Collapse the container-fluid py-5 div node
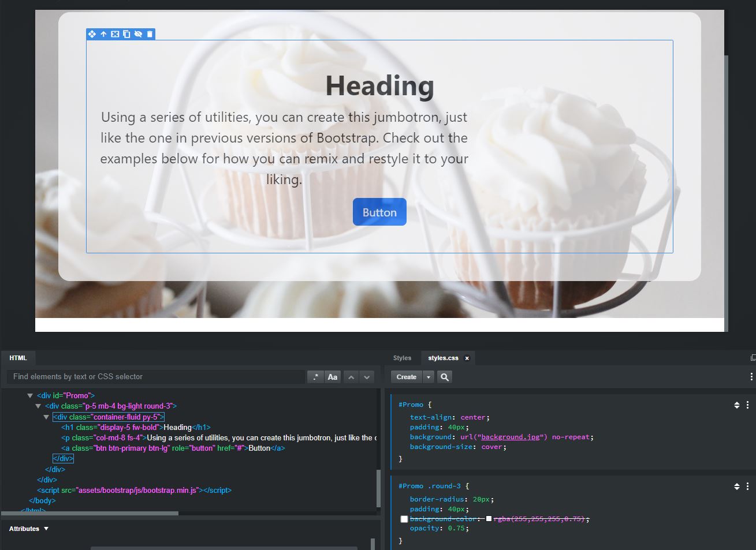Screen dimensions: 756x550 click(x=46, y=417)
